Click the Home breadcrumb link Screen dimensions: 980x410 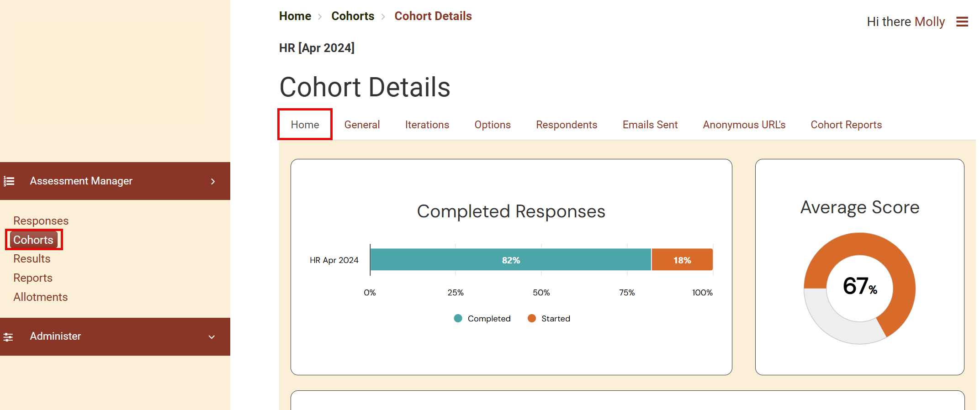tap(295, 16)
